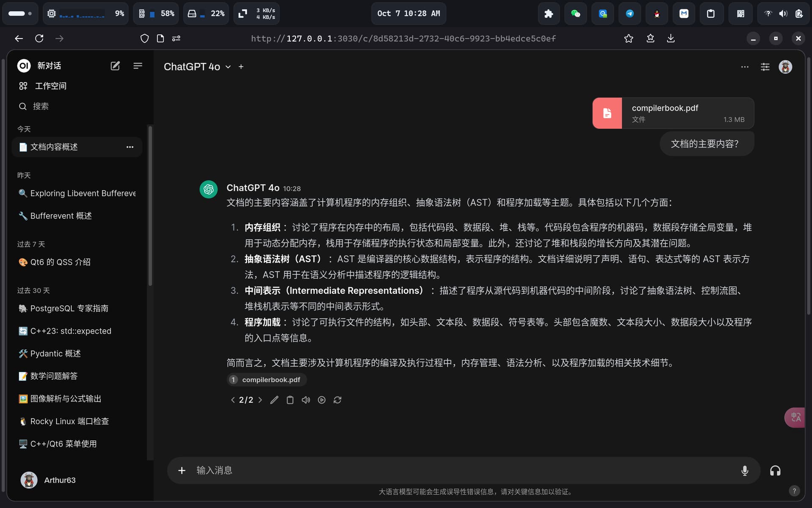Open the bookmarks tray icon

coord(650,39)
